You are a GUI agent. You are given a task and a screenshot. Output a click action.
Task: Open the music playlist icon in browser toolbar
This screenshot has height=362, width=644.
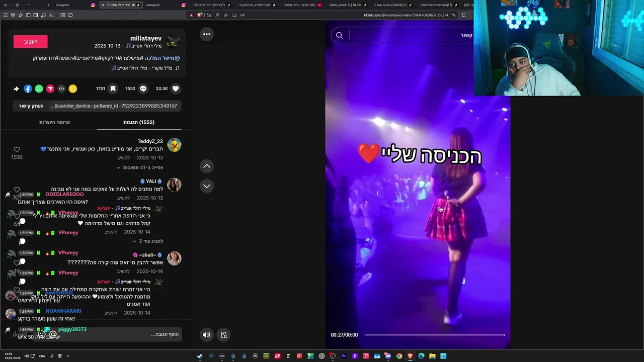(x=43, y=15)
